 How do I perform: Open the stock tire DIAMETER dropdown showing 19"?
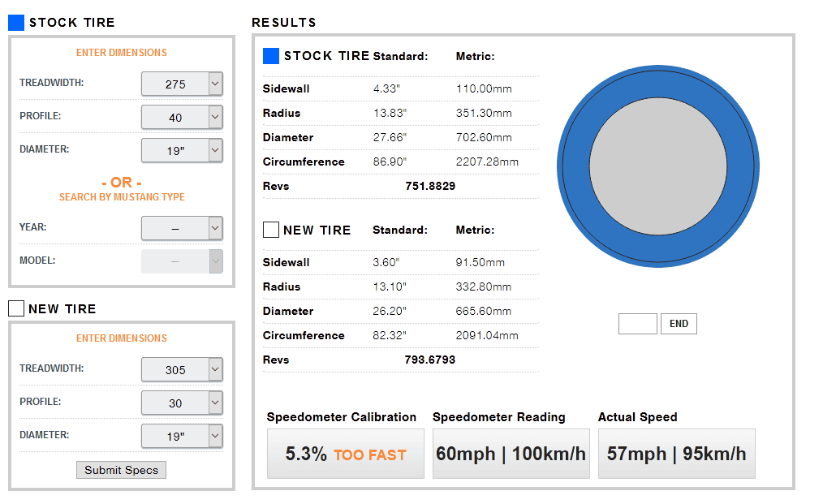182,150
